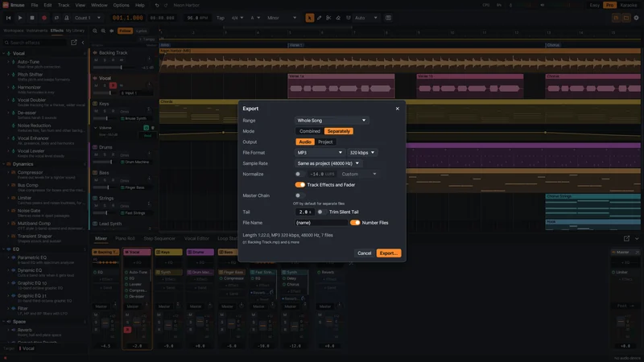Screen dimensions: 644x362
Task: Open the Help menu
Action: tap(139, 6)
